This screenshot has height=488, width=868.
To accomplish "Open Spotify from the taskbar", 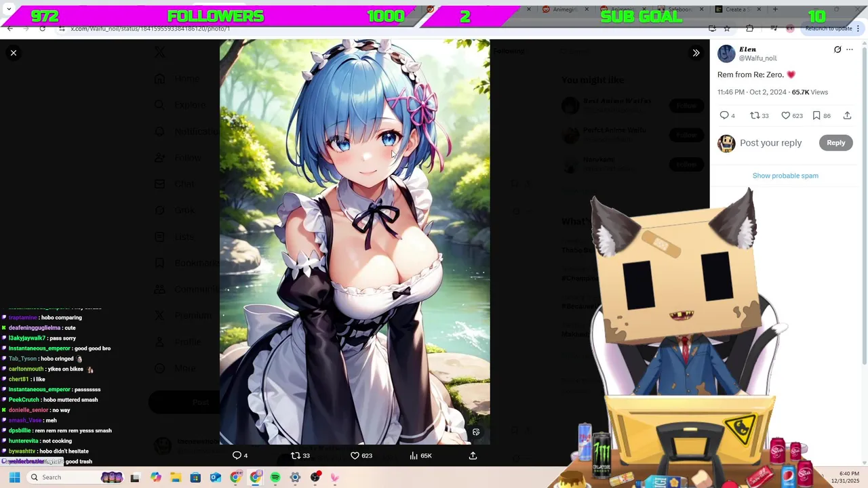I will pos(275,477).
